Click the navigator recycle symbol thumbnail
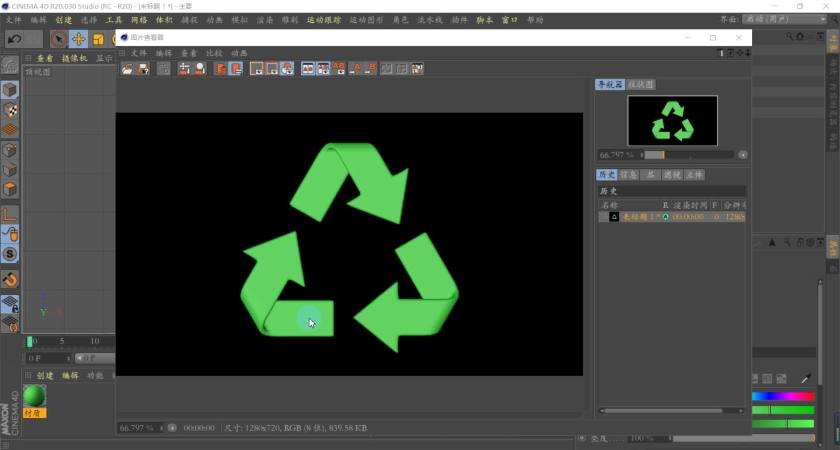Screen dimensions: 840x450 point(672,121)
